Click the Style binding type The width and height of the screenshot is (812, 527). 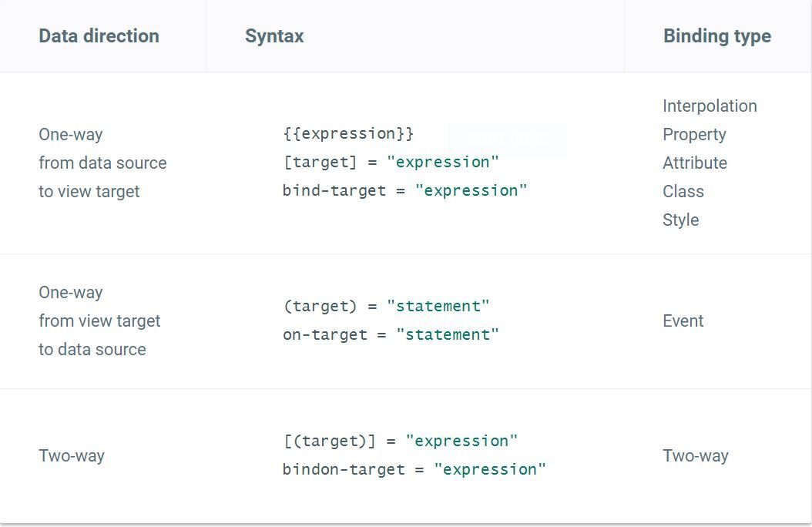[x=680, y=220]
